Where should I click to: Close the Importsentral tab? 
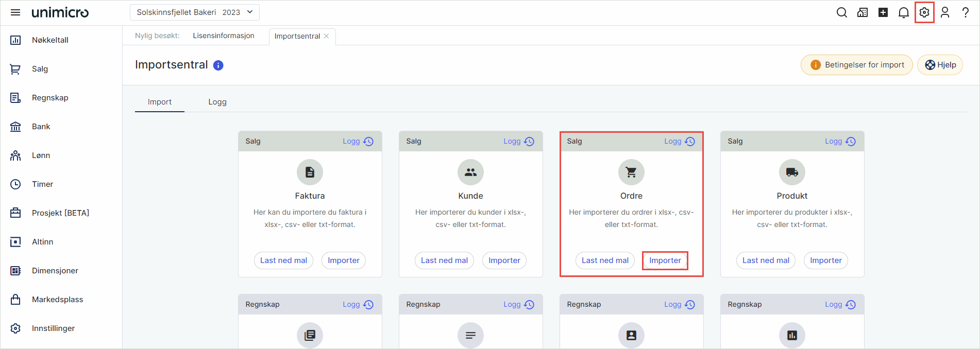coord(326,36)
